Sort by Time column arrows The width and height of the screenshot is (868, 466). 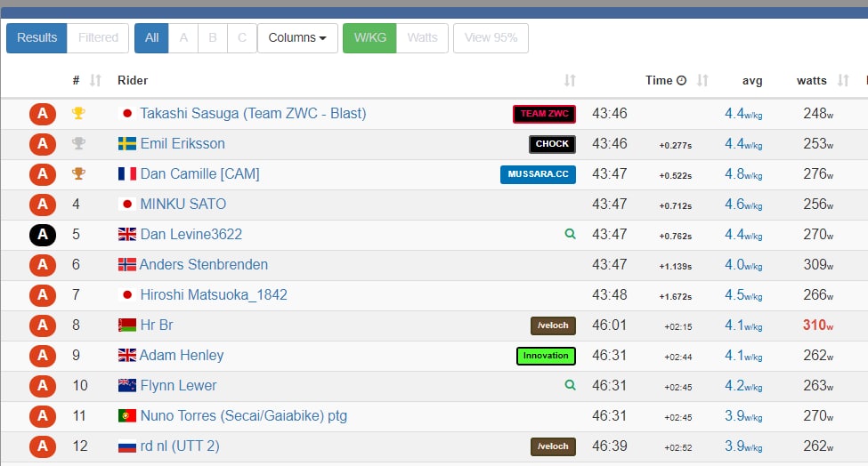coord(702,81)
